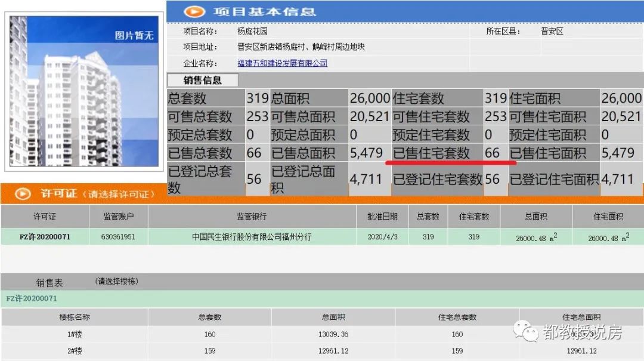The image size is (644, 361).
Task: Click the 已售总面积 value 5,479
Action: pos(366,153)
